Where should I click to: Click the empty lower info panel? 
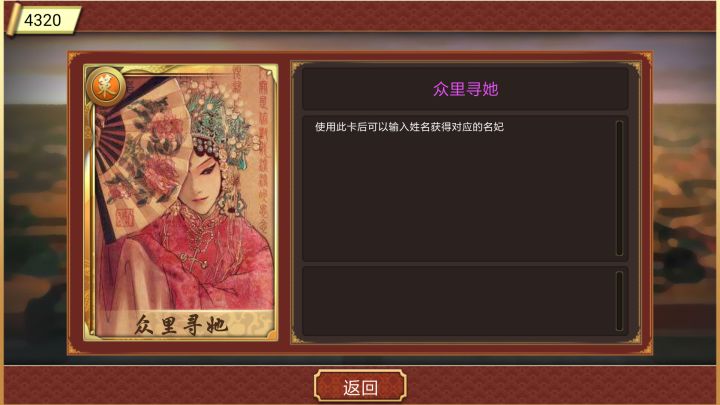459,301
